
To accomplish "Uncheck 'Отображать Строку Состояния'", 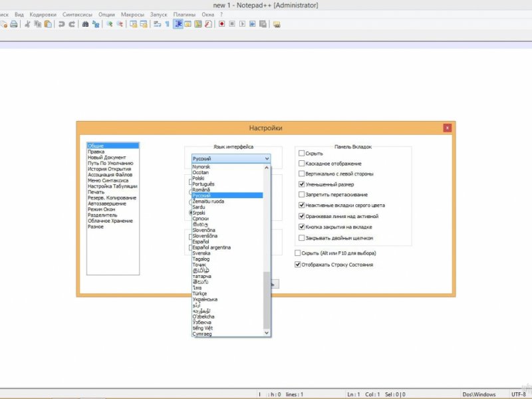I will pos(297,265).
